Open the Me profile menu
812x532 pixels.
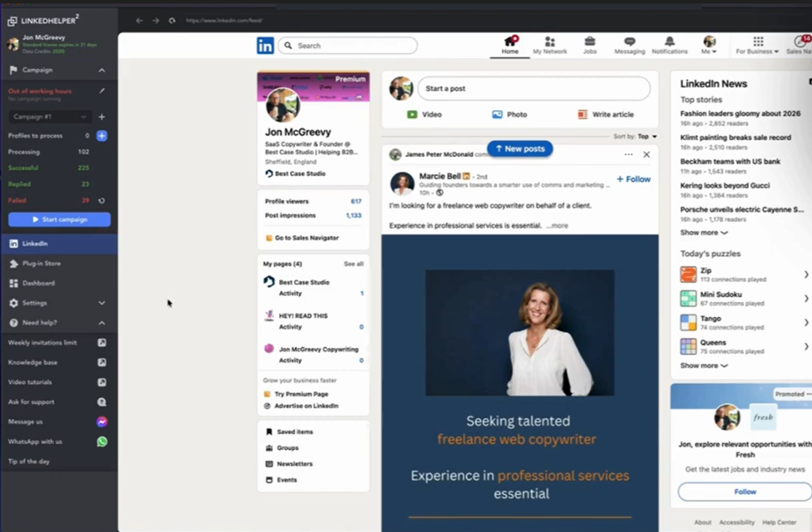tap(710, 46)
